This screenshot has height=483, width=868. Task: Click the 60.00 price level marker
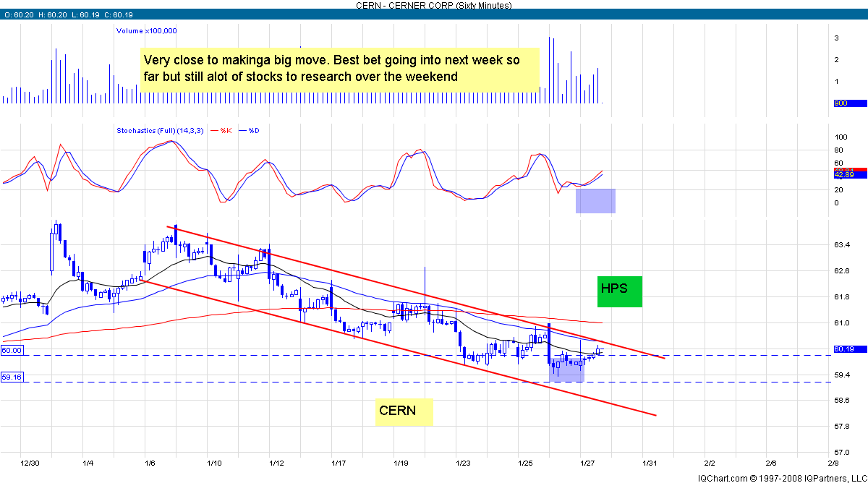point(12,350)
